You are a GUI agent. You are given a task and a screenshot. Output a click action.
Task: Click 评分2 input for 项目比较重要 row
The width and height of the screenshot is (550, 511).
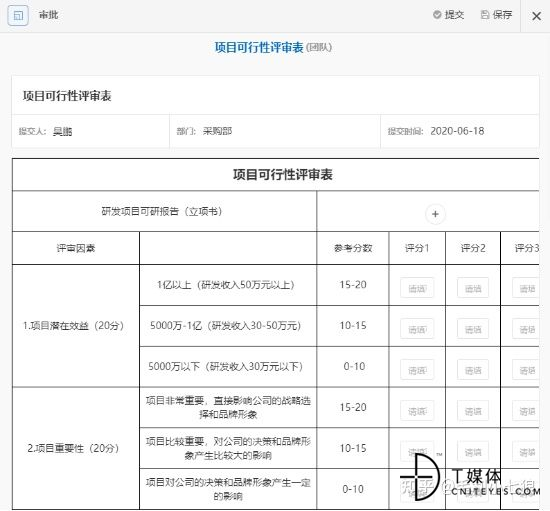pyautogui.click(x=473, y=451)
